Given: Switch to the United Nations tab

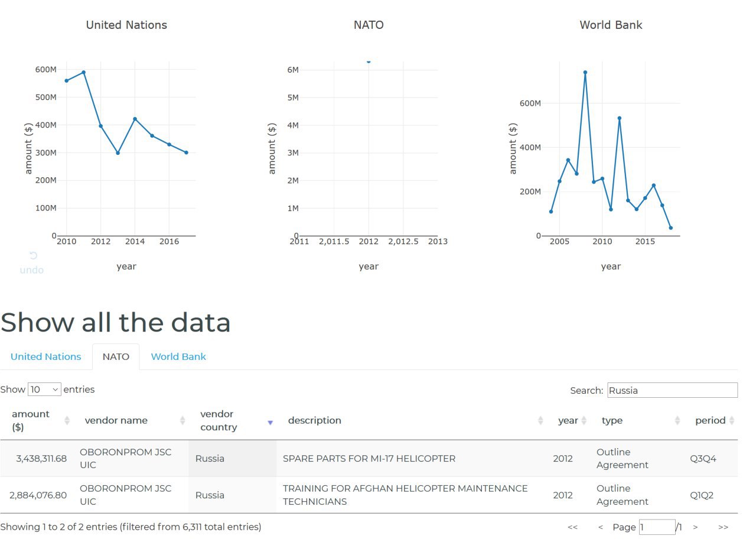Looking at the screenshot, I should tap(46, 356).
